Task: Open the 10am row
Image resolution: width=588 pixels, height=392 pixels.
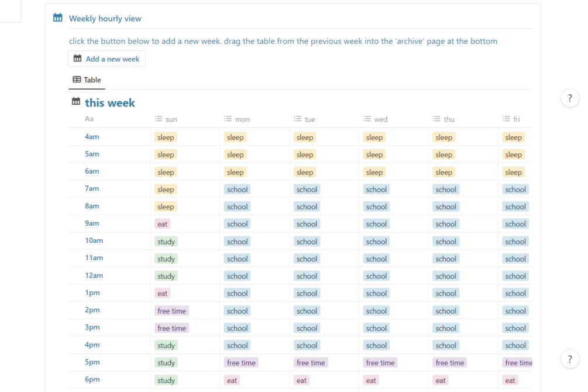Action: pos(94,241)
